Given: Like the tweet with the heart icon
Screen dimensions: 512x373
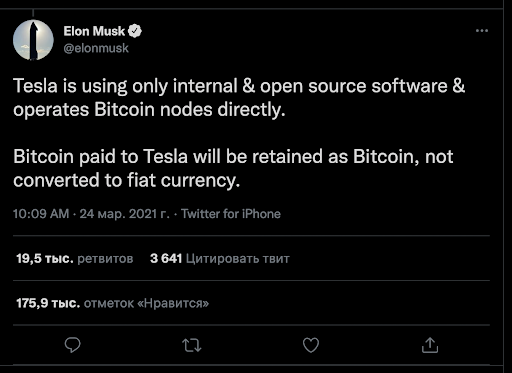Looking at the screenshot, I should pyautogui.click(x=311, y=345).
